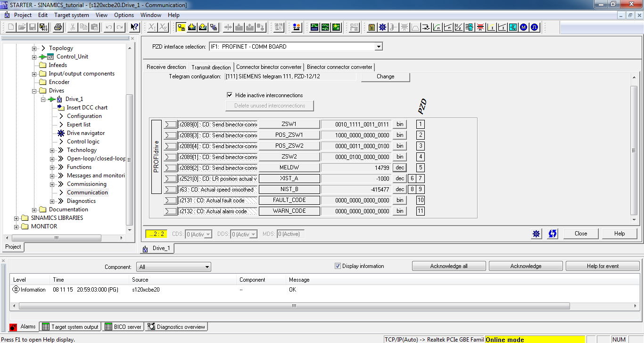Open the blue Motor M circle icon
Screen dimensions: 644x343
523,27
